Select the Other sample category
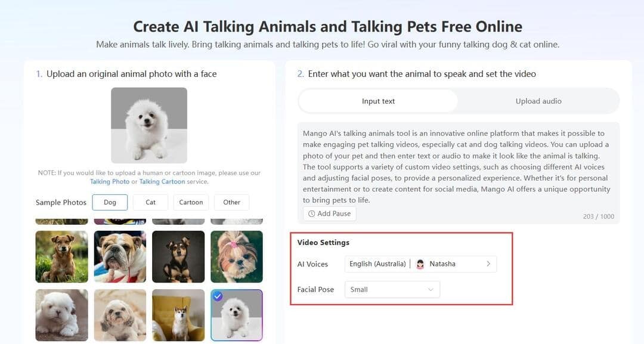The width and height of the screenshot is (644, 344). (x=231, y=202)
